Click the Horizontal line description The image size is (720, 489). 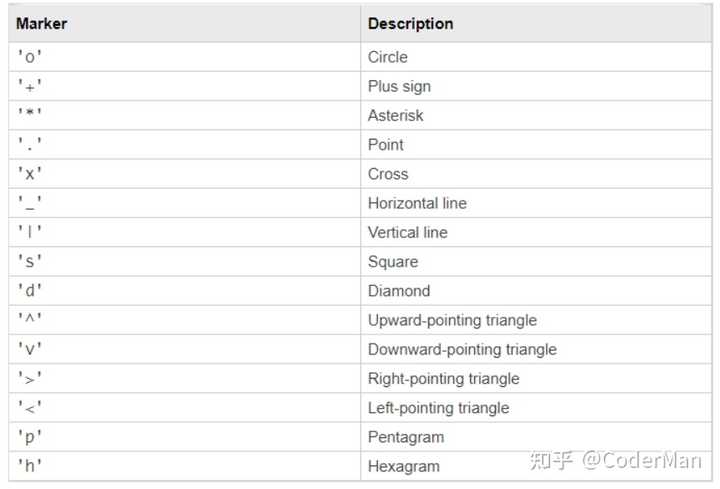[x=417, y=203]
